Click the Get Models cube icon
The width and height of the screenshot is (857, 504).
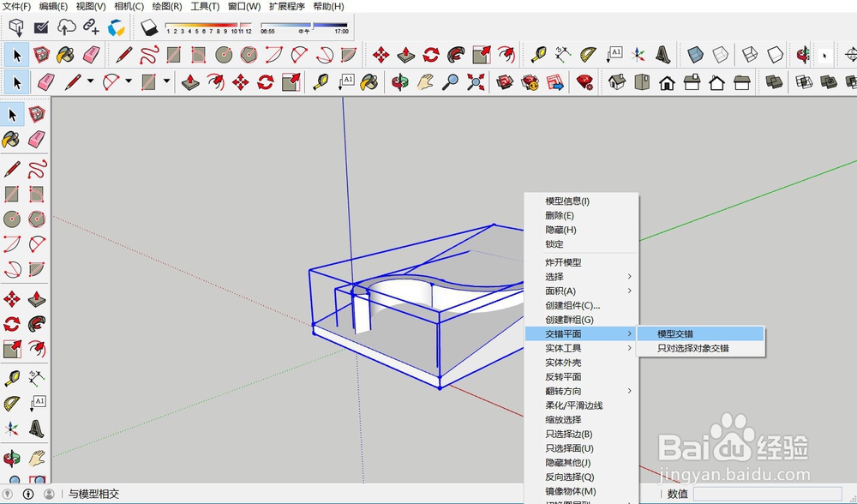tap(16, 27)
